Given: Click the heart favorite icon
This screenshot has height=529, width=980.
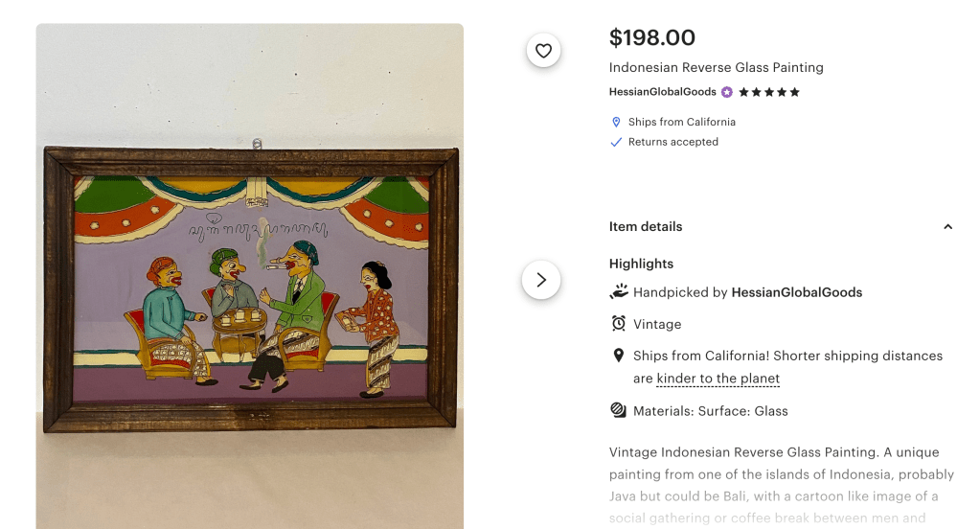Looking at the screenshot, I should 543,51.
